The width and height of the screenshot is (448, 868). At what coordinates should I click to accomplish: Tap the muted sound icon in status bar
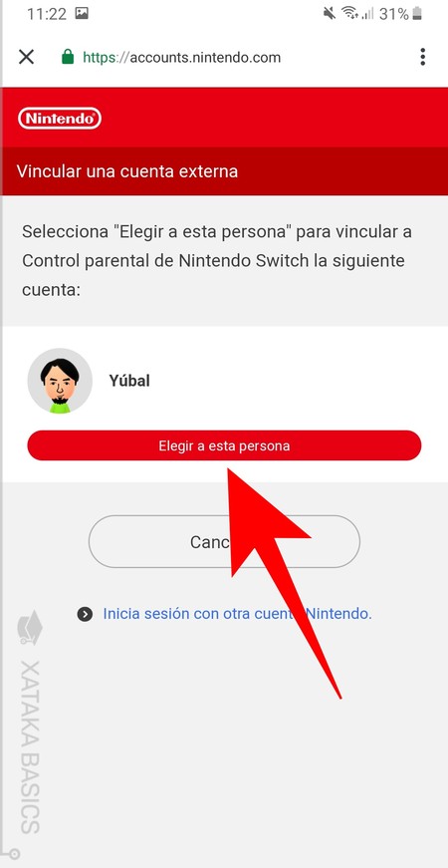click(x=330, y=13)
